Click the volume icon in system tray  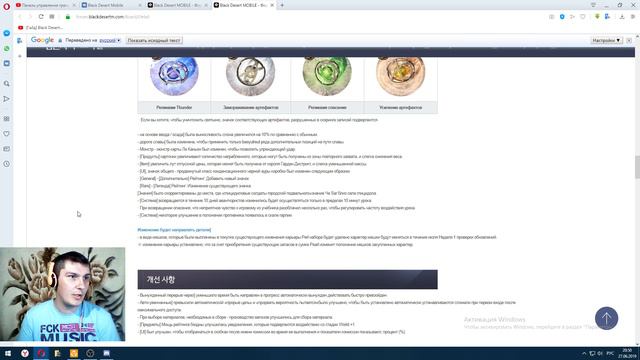coord(600,353)
